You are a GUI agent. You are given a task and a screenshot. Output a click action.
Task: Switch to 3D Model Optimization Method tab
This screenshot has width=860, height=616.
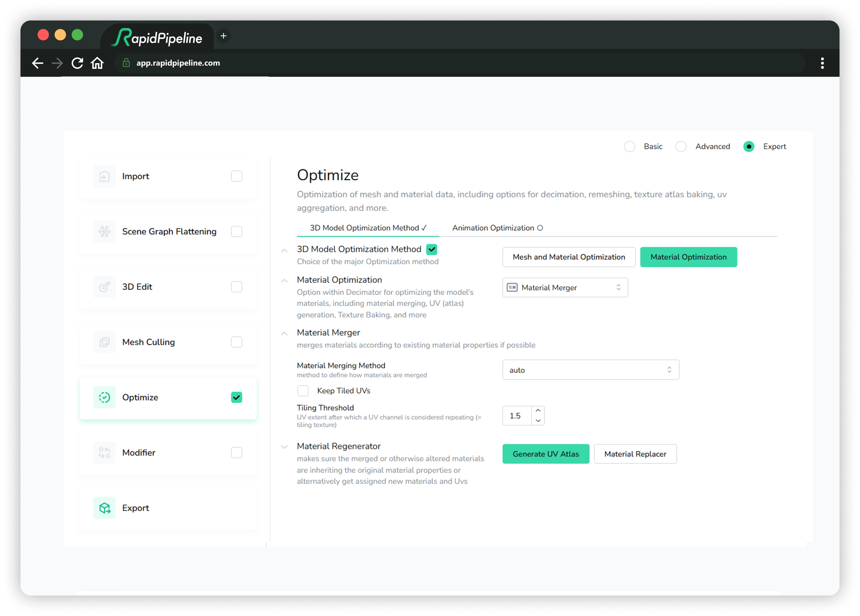[x=368, y=228]
